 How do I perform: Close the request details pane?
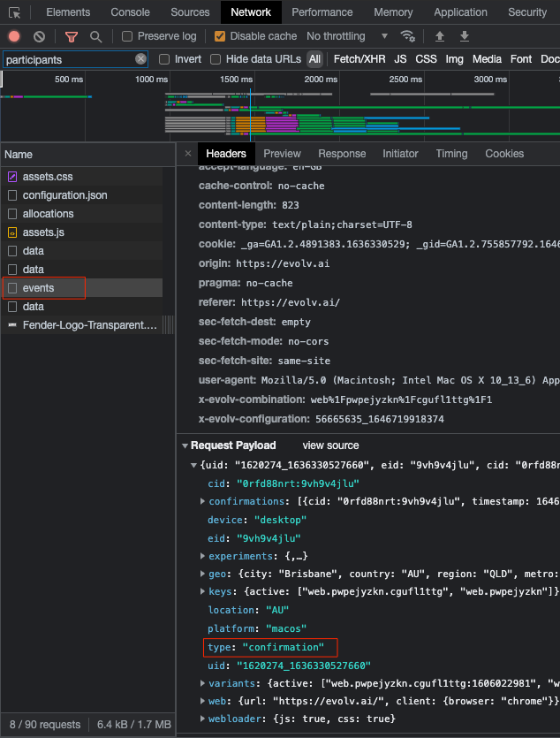[188, 154]
